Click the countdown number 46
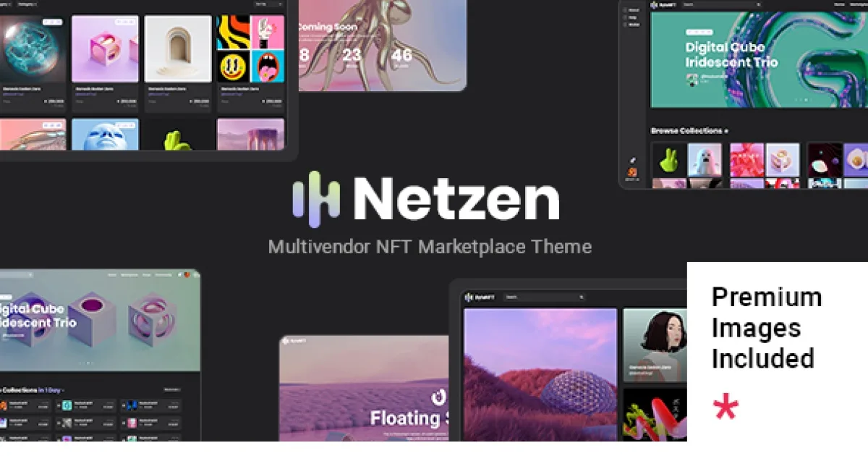This screenshot has width=868, height=456. point(402,55)
